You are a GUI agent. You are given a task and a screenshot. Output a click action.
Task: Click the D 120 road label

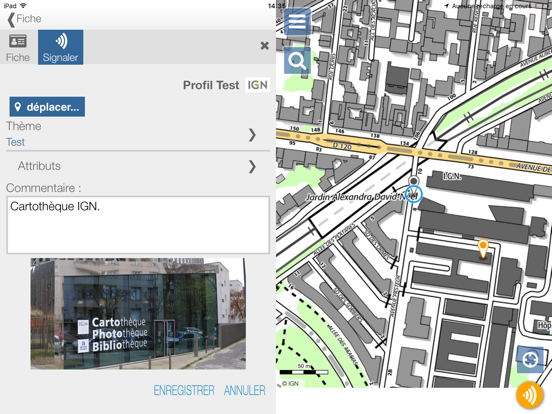click(342, 146)
